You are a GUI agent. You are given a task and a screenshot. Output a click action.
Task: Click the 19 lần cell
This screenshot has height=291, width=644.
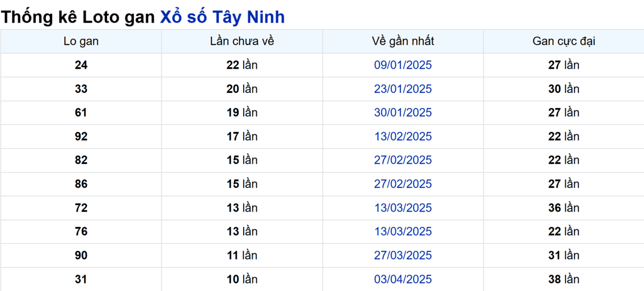(242, 113)
